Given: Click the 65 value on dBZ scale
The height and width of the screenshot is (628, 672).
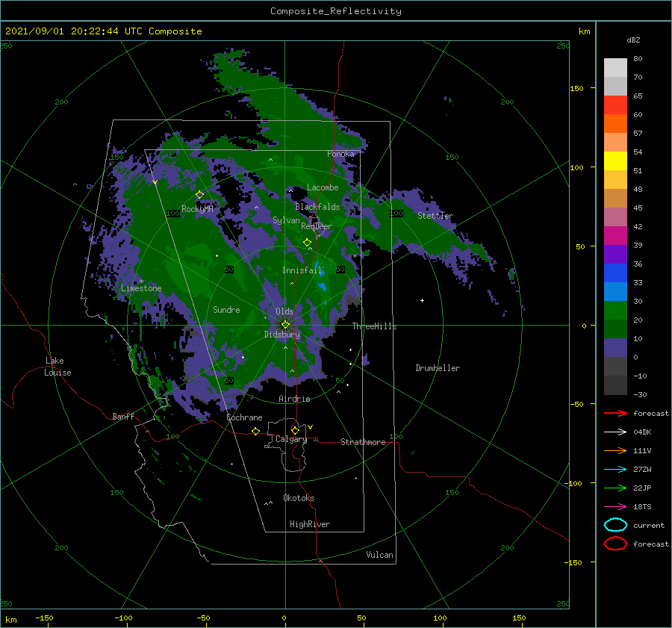Looking at the screenshot, I should click(638, 96).
